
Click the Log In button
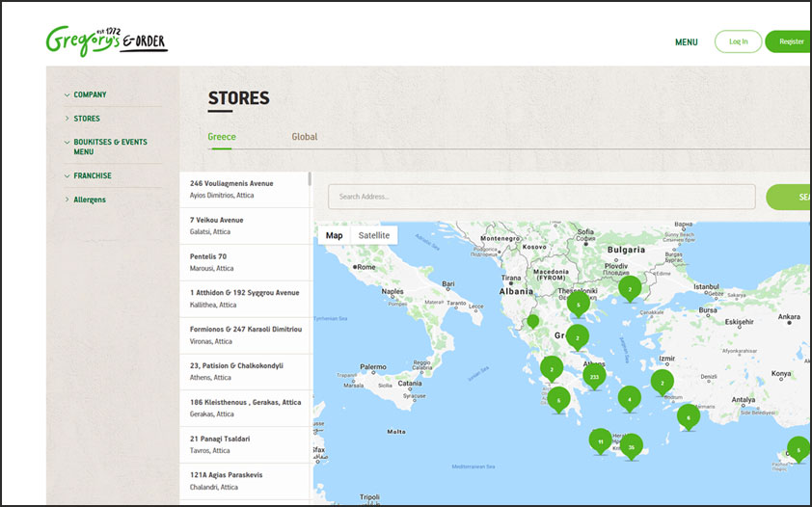[738, 41]
